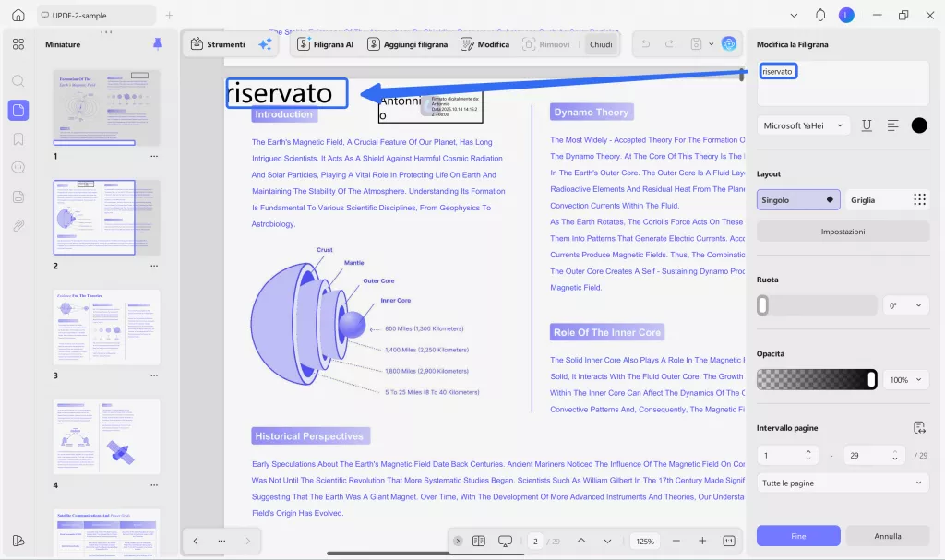Click the black watermark color swatch
The height and width of the screenshot is (560, 945).
(x=919, y=125)
